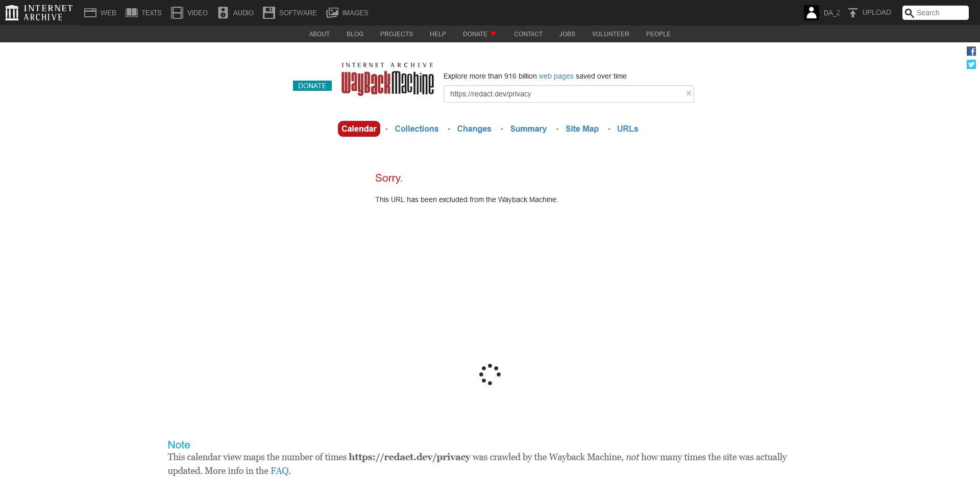This screenshot has width=980, height=478.
Task: Open the Web section icon
Action: pos(90,13)
